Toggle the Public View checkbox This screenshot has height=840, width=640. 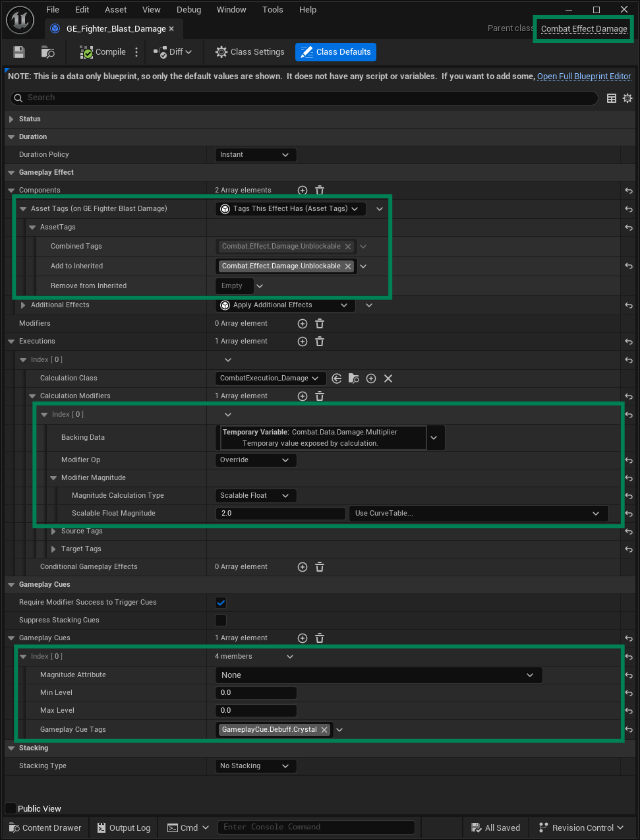11,808
